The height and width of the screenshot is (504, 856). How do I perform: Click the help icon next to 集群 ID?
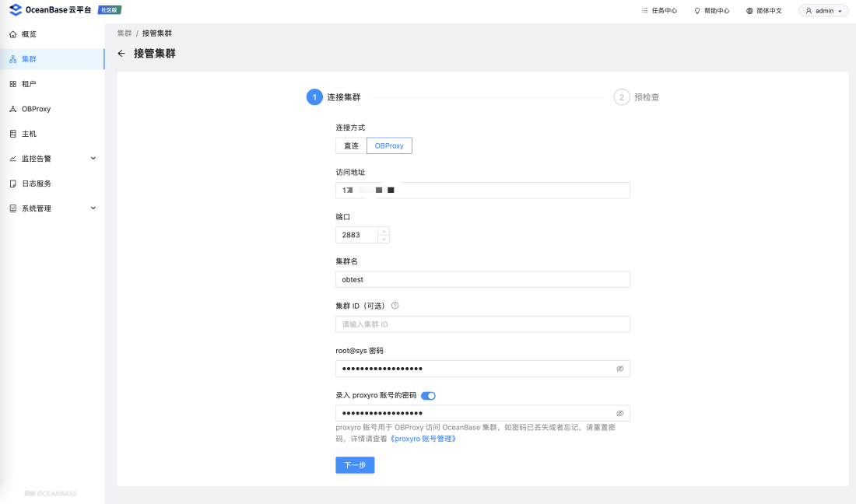click(395, 306)
